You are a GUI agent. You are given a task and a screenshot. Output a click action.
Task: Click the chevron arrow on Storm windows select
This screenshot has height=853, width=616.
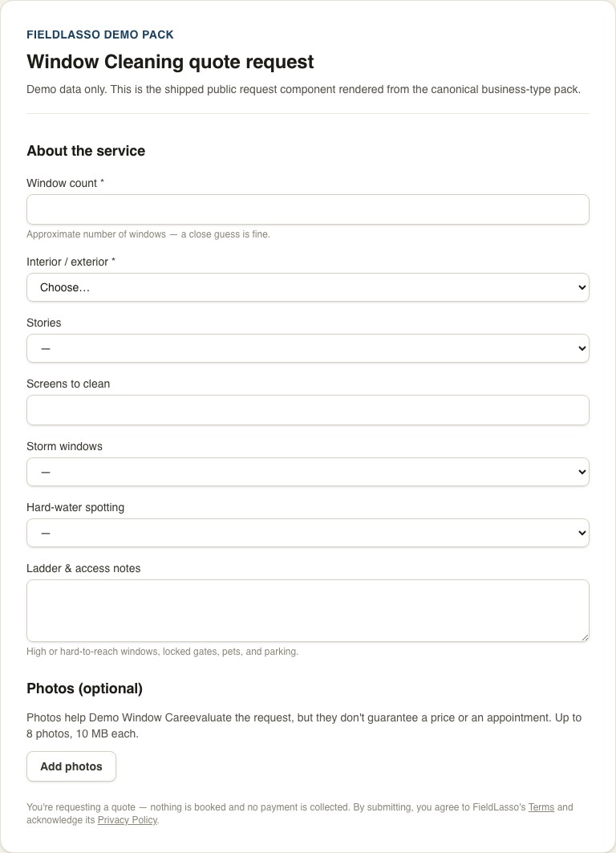582,472
